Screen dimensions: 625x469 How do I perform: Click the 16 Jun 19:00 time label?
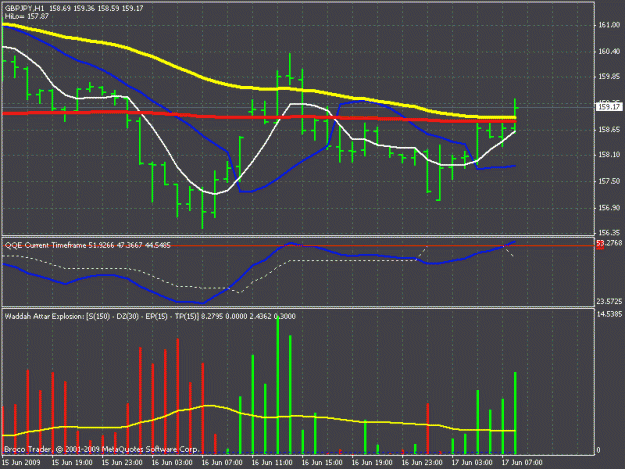(372, 462)
